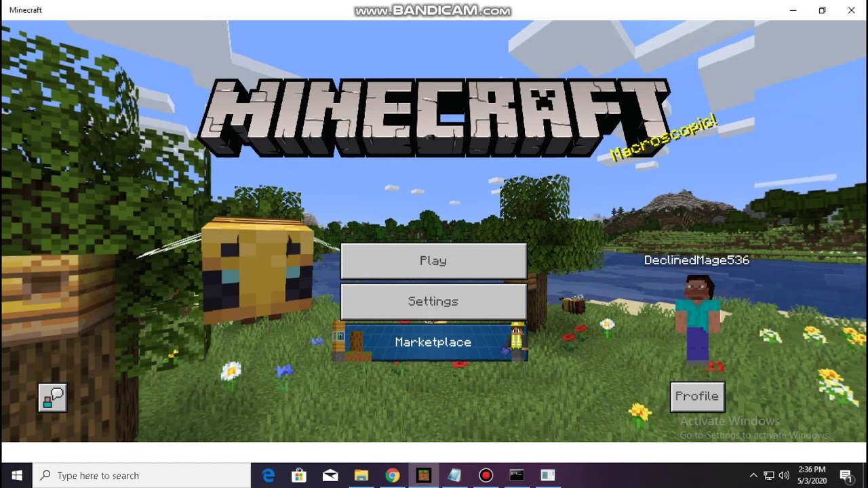
Task: Open the Settings menu
Action: tap(433, 302)
